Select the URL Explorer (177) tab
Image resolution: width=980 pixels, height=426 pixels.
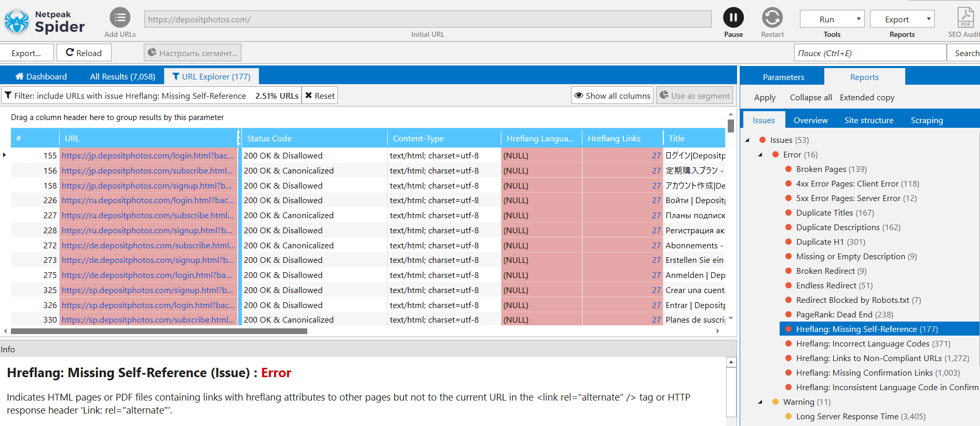click(211, 76)
